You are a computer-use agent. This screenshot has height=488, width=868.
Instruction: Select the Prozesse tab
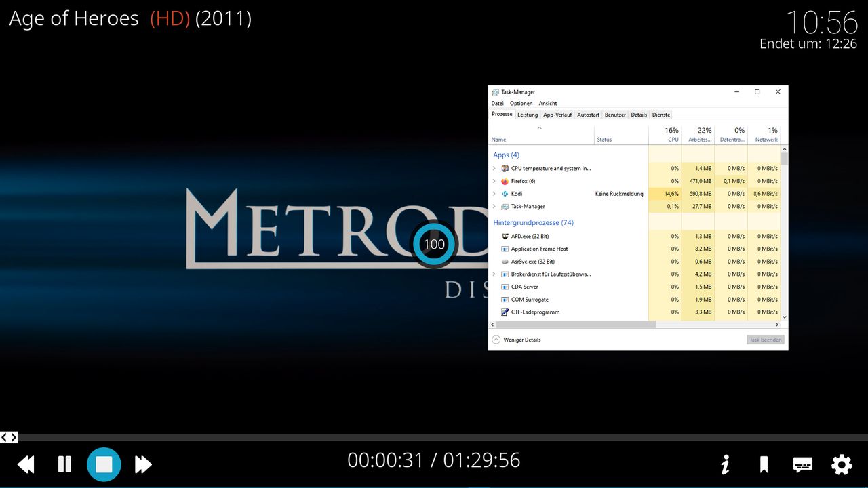pyautogui.click(x=502, y=114)
